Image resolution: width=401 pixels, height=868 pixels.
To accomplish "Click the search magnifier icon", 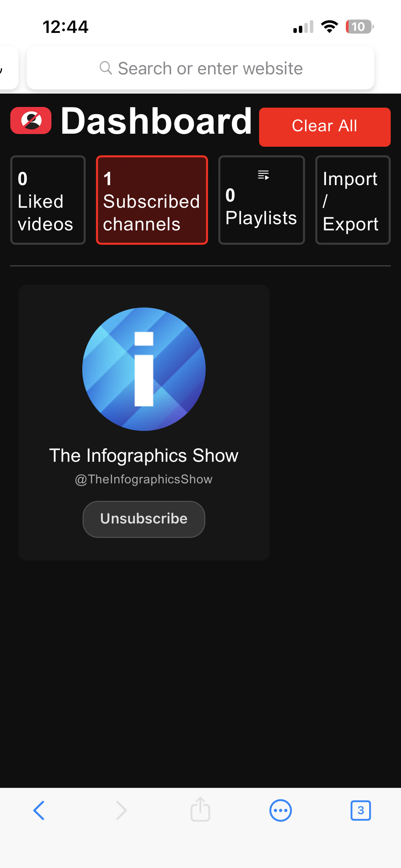I will click(x=106, y=68).
